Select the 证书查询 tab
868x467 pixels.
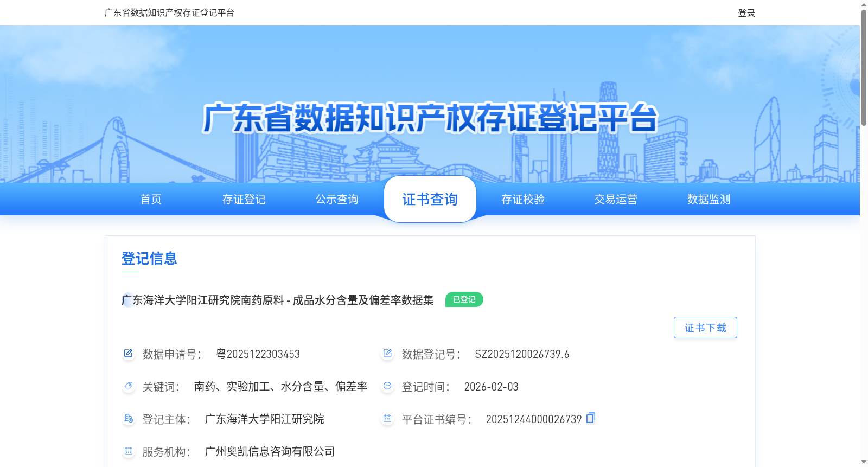pyautogui.click(x=430, y=200)
